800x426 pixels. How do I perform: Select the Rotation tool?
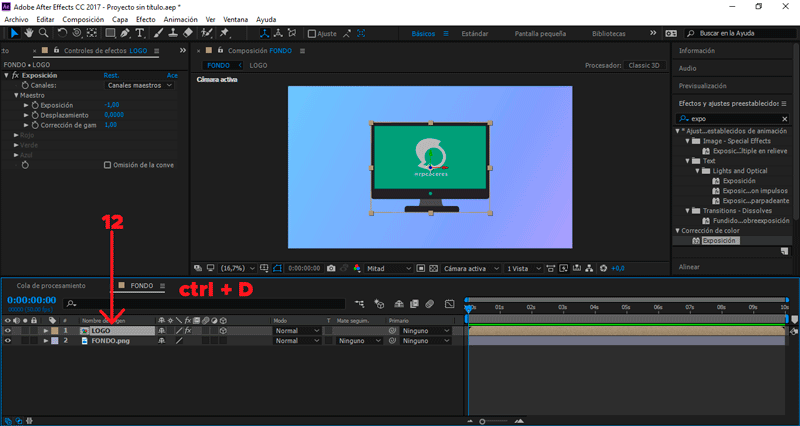pyautogui.click(x=62, y=33)
